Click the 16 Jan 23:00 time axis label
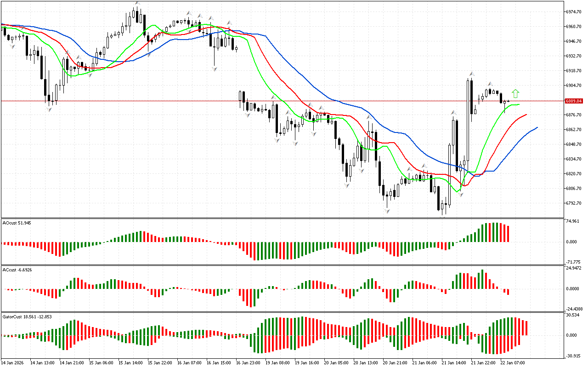Screen dimensions: 588x368 pyautogui.click(x=248, y=362)
